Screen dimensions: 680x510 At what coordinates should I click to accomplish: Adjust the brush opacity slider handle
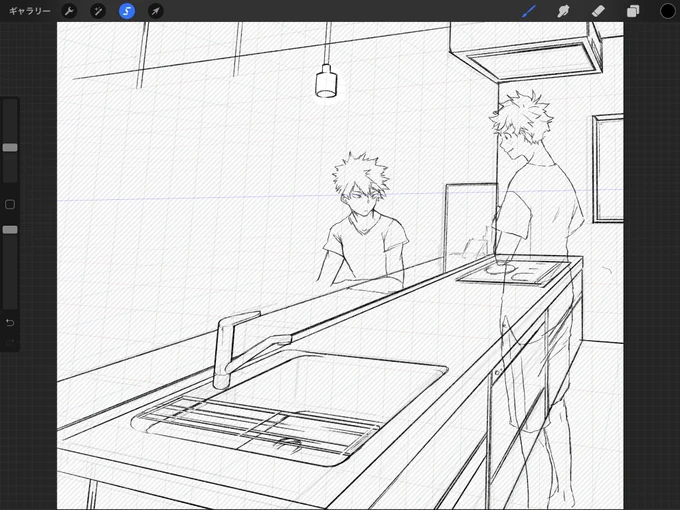tap(10, 229)
